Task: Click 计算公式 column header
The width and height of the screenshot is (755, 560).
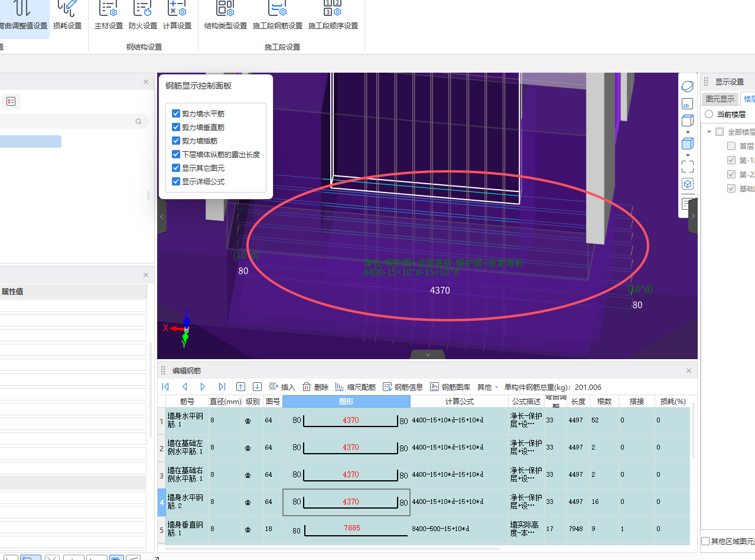Action: pyautogui.click(x=459, y=402)
